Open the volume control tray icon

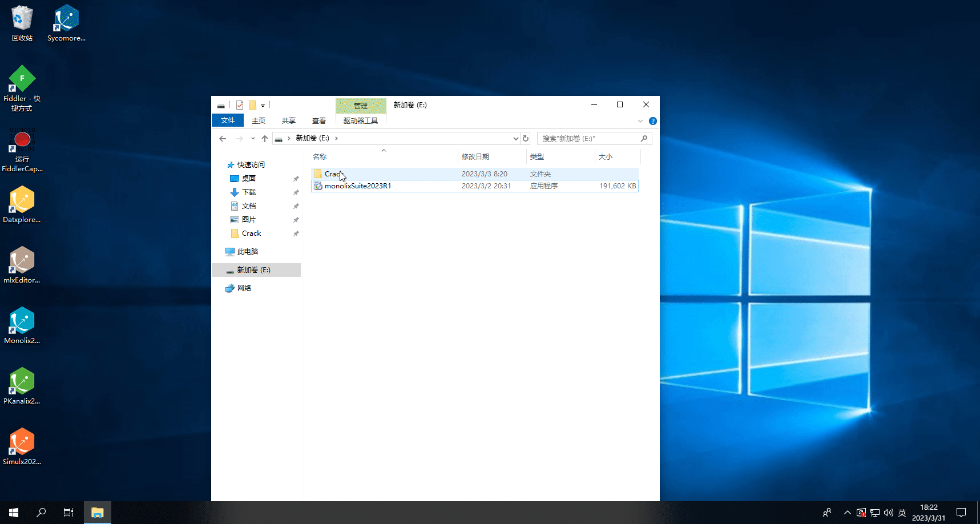click(x=889, y=513)
